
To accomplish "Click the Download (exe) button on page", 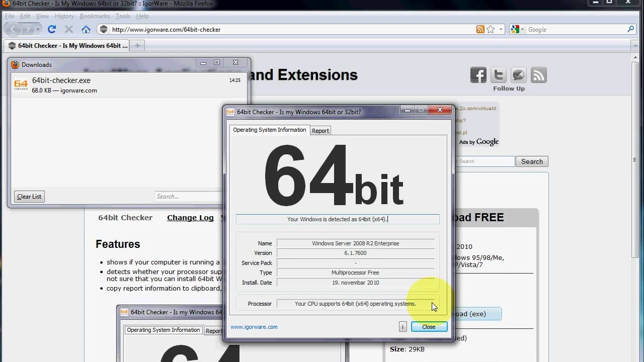I will pyautogui.click(x=477, y=314).
